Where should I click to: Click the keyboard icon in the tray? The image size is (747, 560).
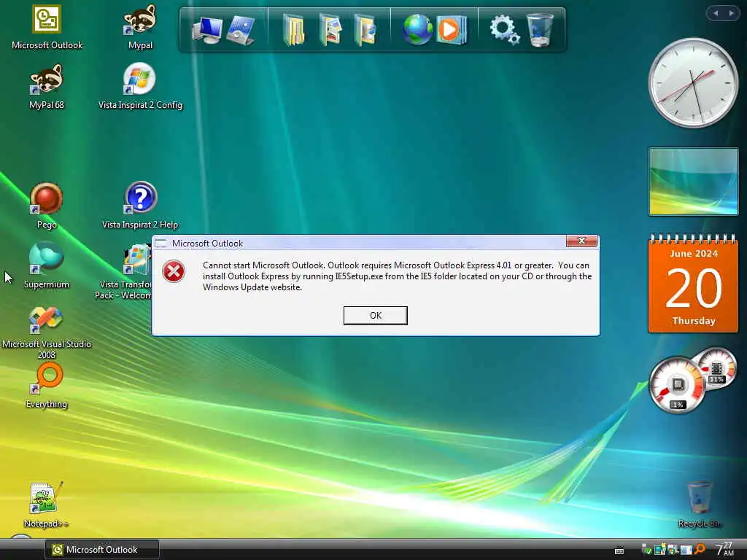[619, 551]
